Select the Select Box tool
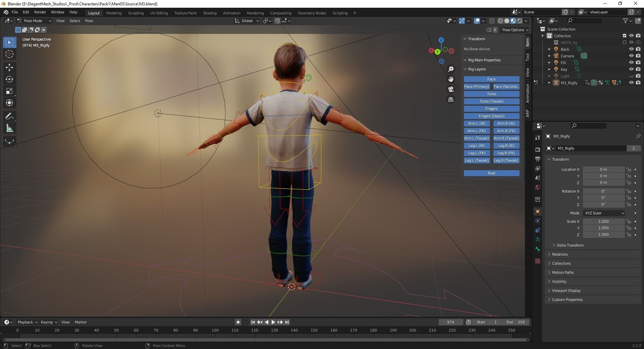This screenshot has height=349, width=644. tap(9, 42)
